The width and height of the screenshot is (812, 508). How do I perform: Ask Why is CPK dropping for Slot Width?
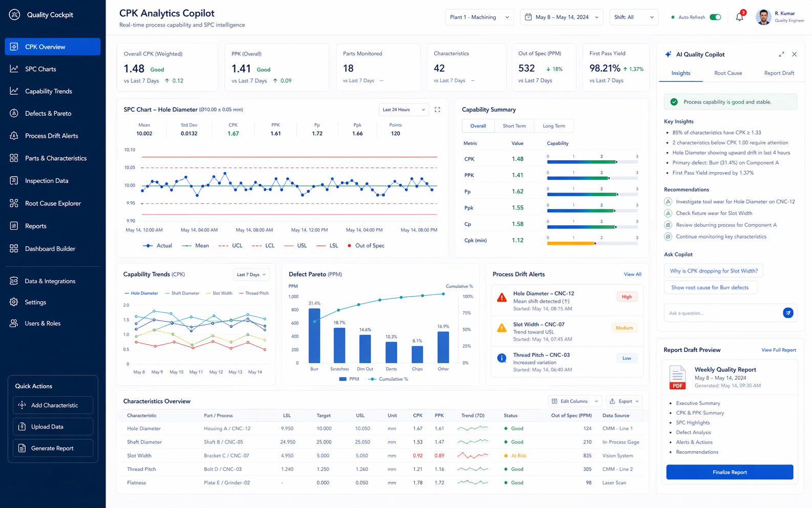(714, 271)
